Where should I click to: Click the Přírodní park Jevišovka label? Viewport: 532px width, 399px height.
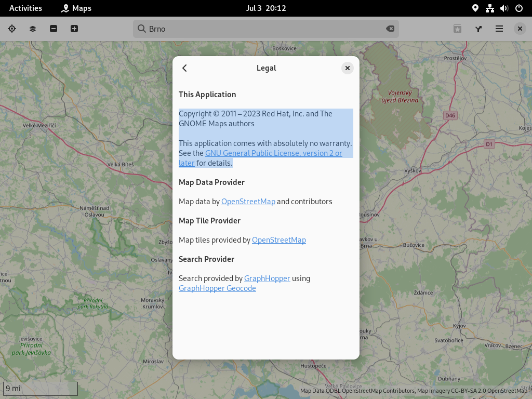pos(31,349)
